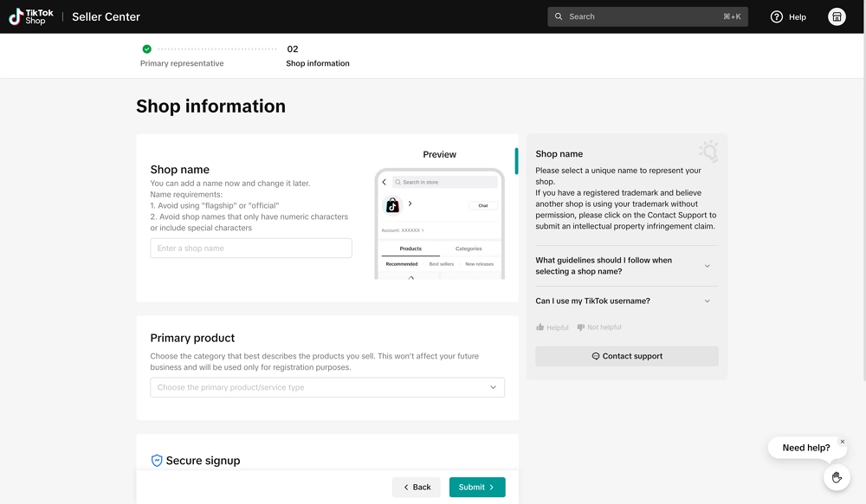866x504 pixels.
Task: Click the green completed step checkmark
Action: 146,49
